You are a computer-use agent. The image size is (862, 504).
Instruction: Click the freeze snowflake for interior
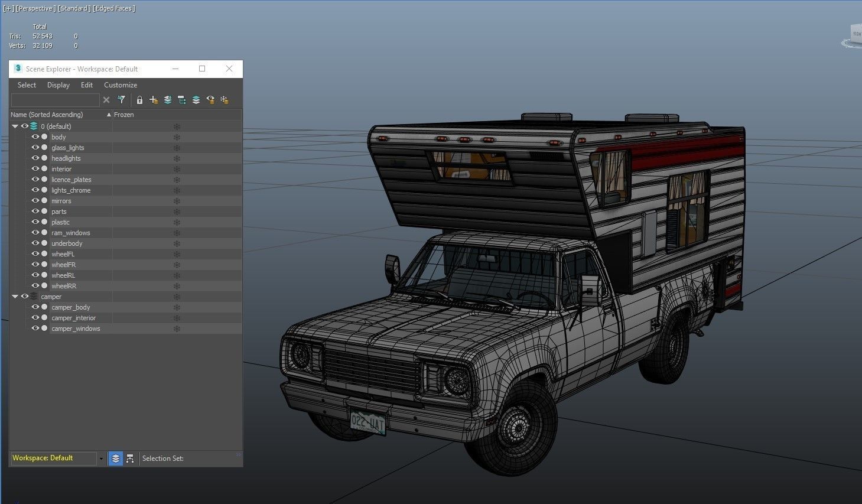tap(177, 169)
